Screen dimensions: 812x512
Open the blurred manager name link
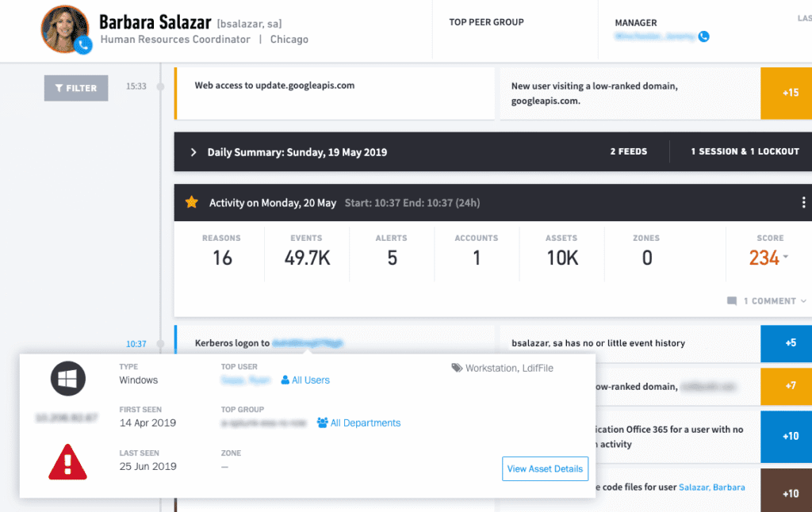[654, 36]
